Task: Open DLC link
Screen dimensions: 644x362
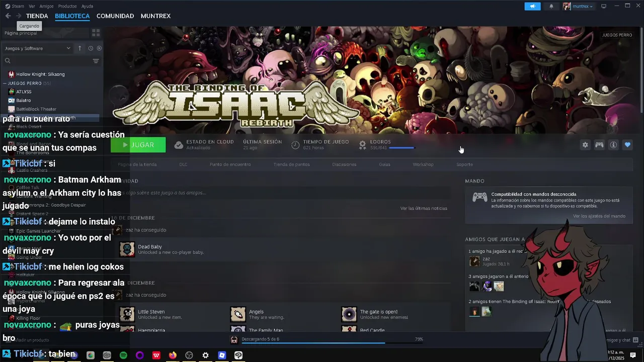Action: (183, 164)
